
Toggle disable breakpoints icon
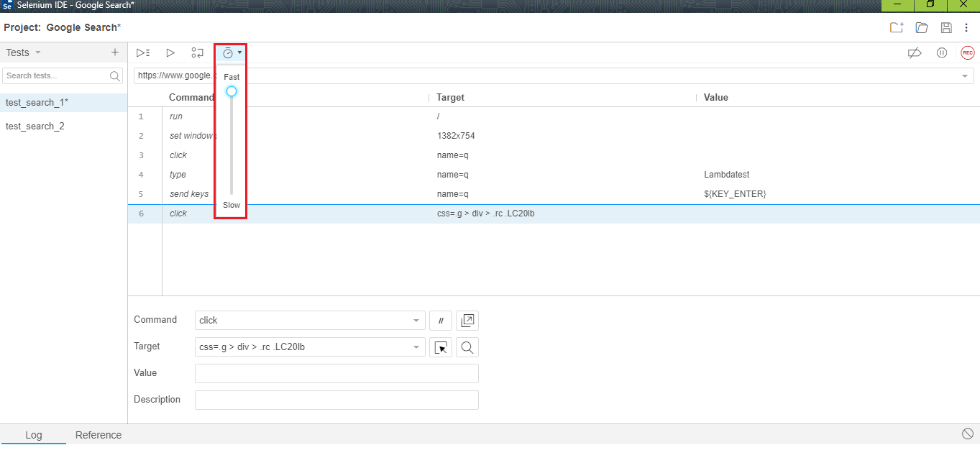pos(915,52)
